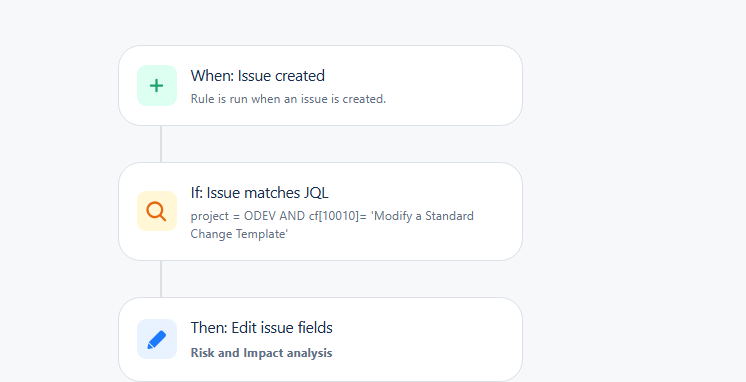
Task: Open the blue pencil edit action icon
Action: point(157,339)
